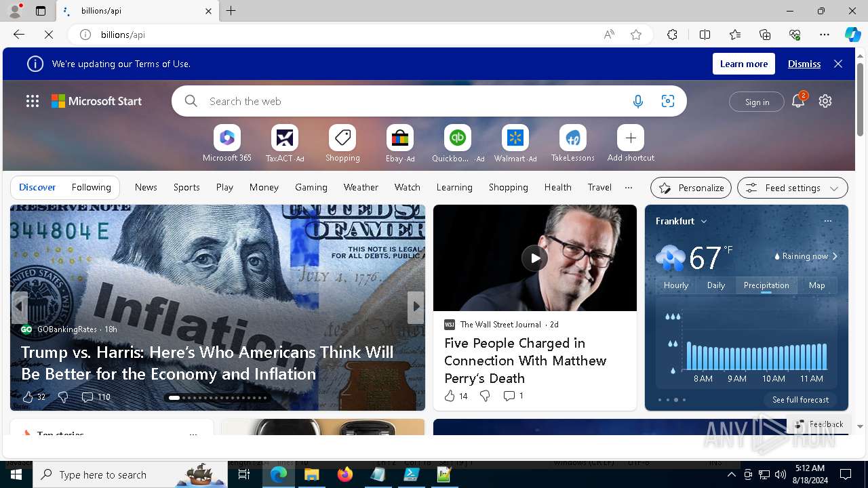Screen dimensions: 868x488
Task: Switch weather card to Daily
Action: coord(716,285)
